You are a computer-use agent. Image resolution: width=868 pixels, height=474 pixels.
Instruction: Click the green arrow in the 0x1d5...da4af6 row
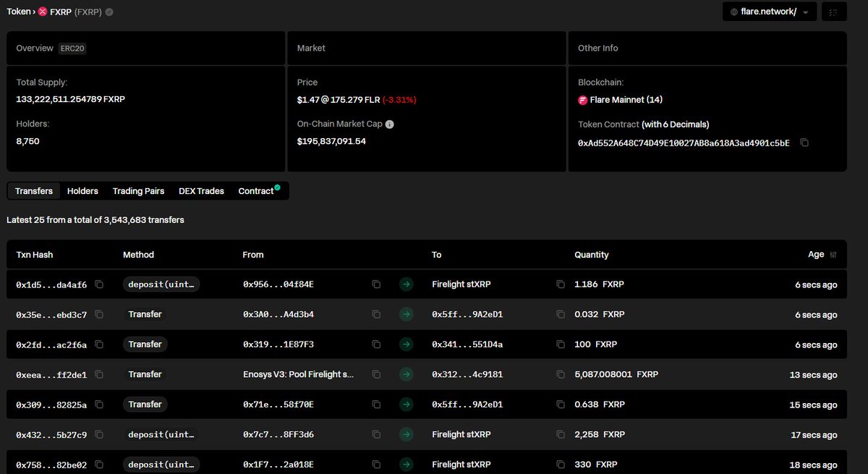point(406,284)
